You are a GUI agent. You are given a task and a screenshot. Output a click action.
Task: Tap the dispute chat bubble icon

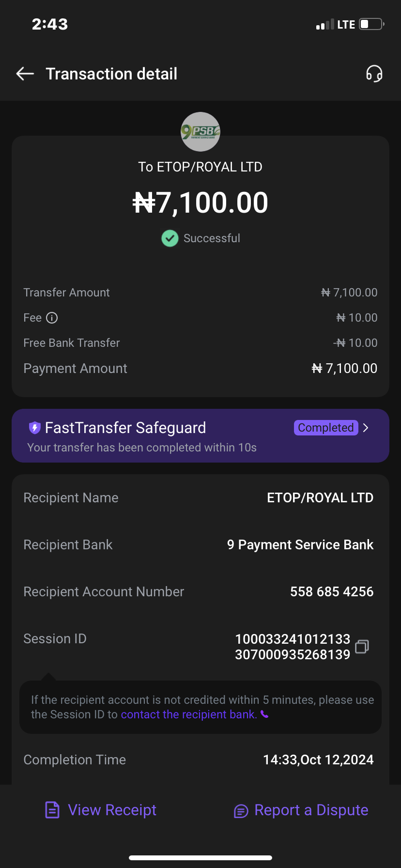[241, 811]
